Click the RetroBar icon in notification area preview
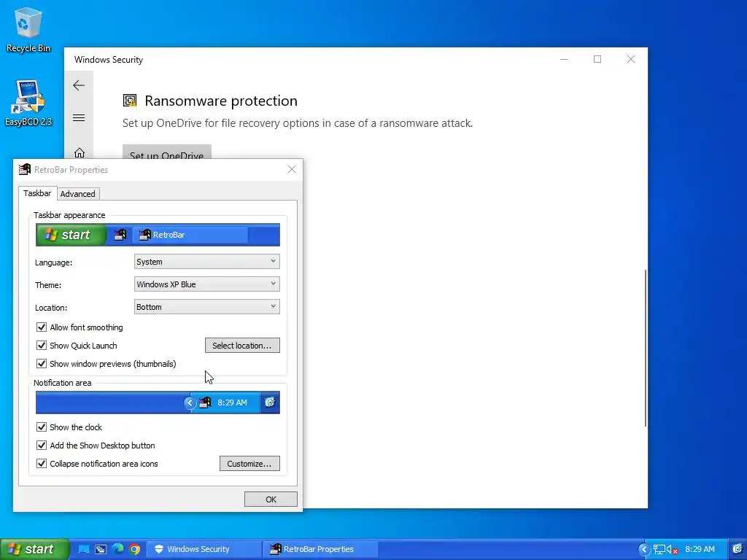 (x=205, y=402)
